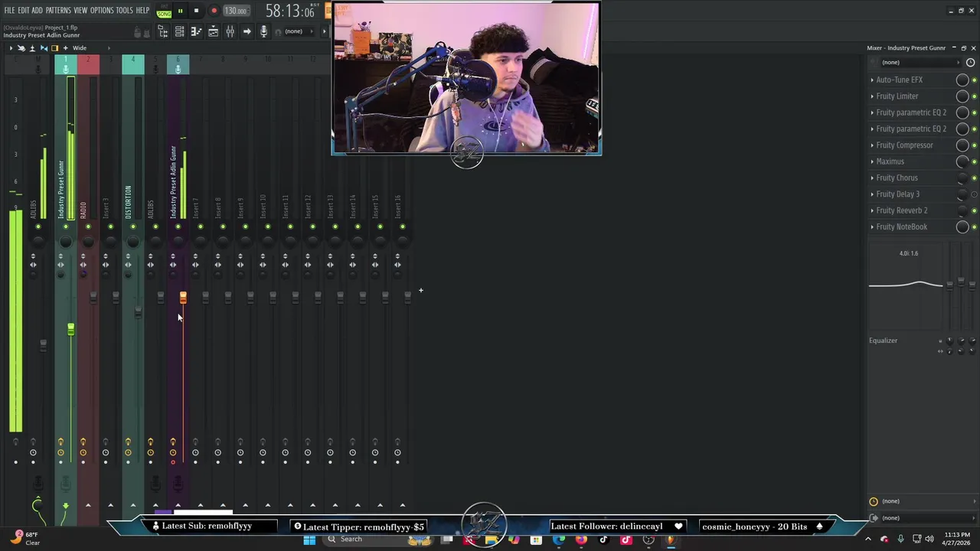The width and height of the screenshot is (980, 551).
Task: Open Microsoft Edge from the taskbar
Action: [x=559, y=540]
